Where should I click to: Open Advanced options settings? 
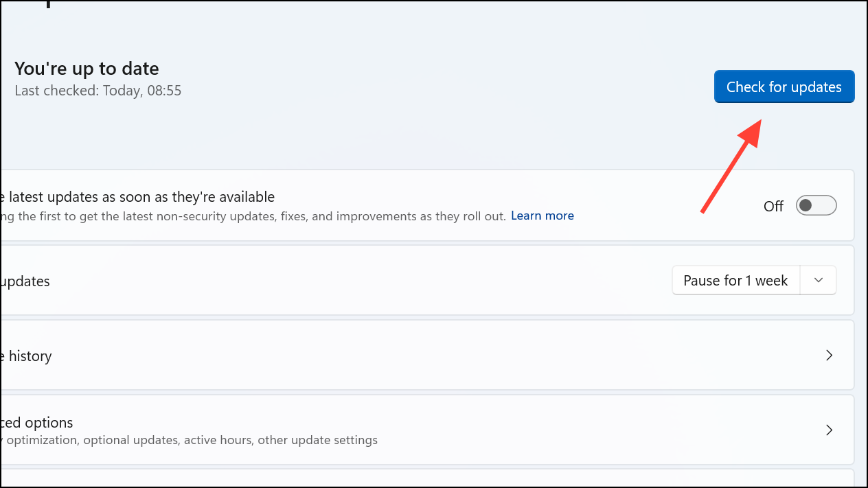point(412,430)
